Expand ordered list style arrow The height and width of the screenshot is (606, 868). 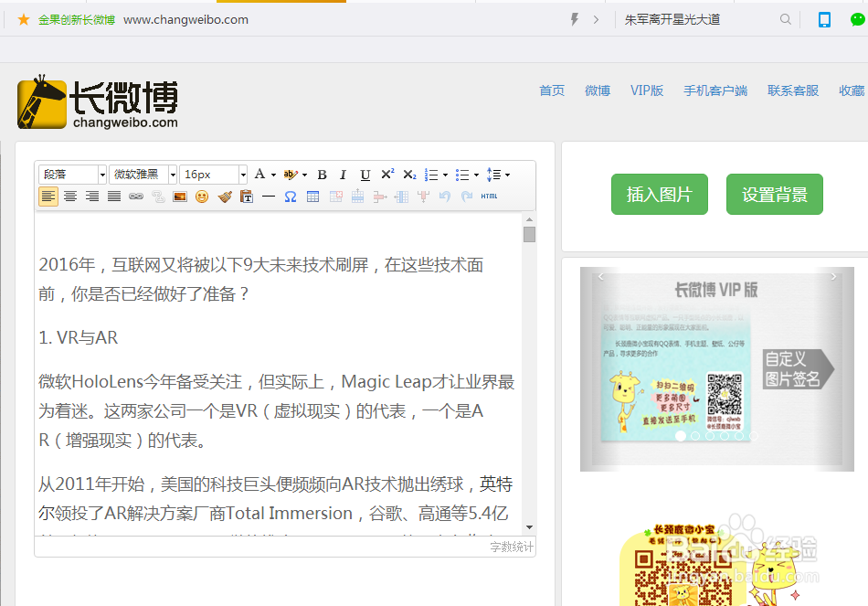point(445,175)
